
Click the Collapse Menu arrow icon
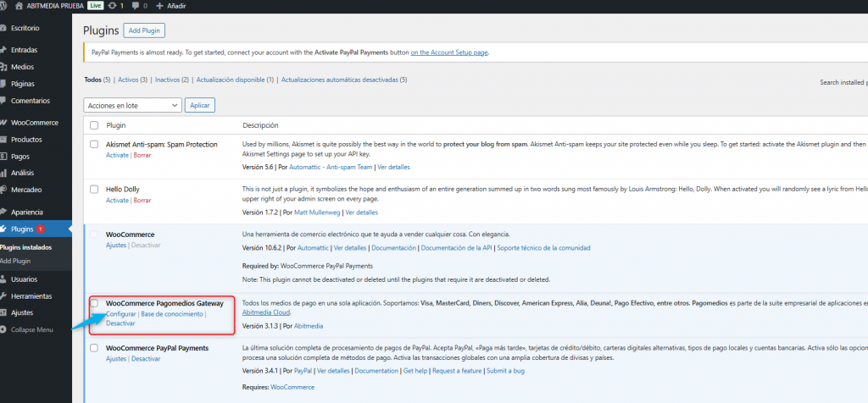click(x=4, y=329)
